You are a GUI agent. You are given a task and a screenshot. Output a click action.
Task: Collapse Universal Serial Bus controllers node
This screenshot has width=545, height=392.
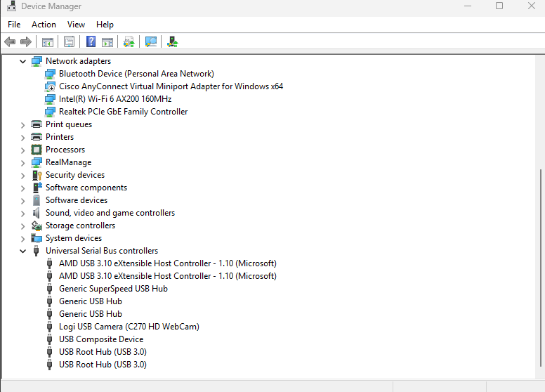tap(23, 251)
